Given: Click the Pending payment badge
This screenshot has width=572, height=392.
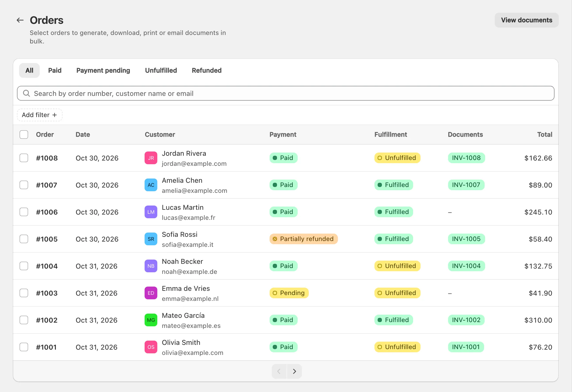Looking at the screenshot, I should tap(289, 293).
